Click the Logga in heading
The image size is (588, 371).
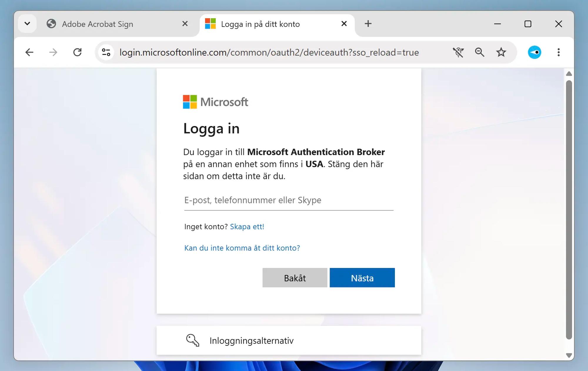click(x=211, y=129)
